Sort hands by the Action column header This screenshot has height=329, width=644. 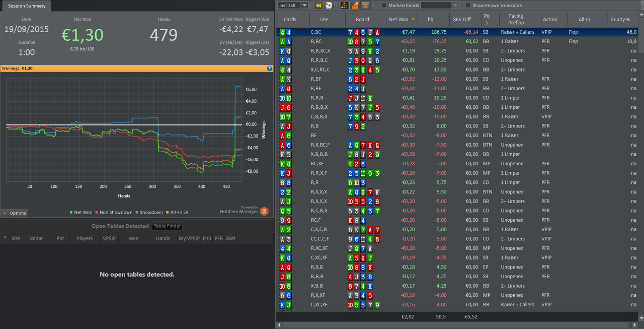[x=550, y=20]
